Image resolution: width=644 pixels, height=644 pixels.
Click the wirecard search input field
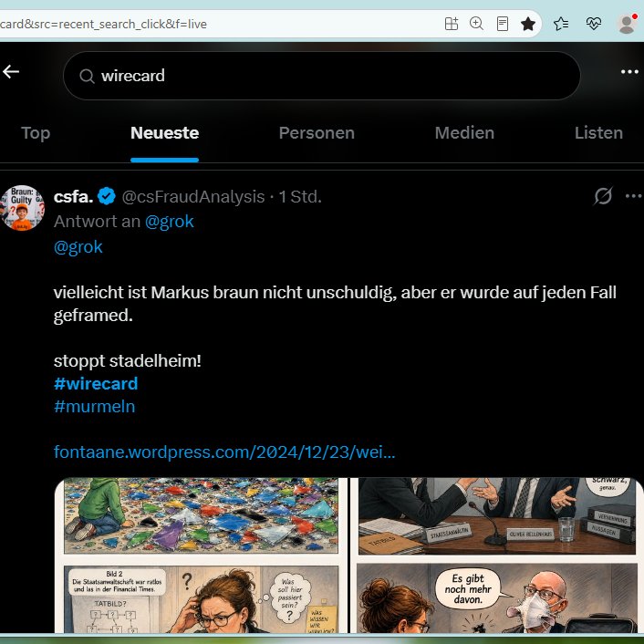pyautogui.click(x=322, y=76)
